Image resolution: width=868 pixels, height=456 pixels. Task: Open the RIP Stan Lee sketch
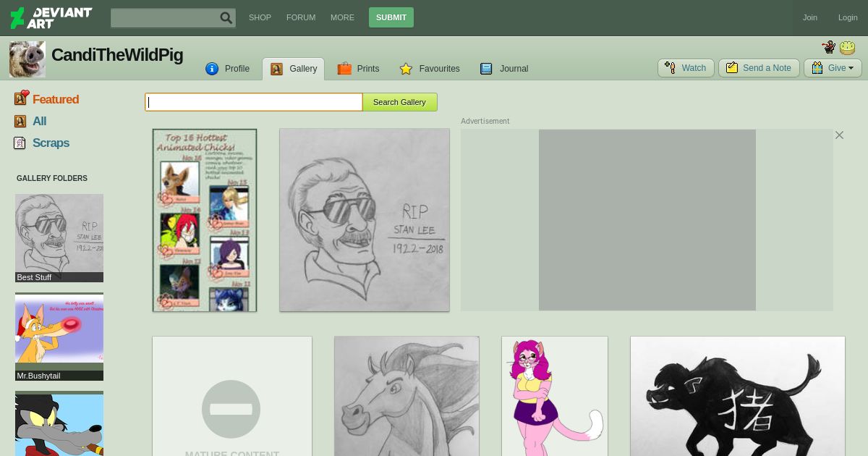click(x=365, y=220)
